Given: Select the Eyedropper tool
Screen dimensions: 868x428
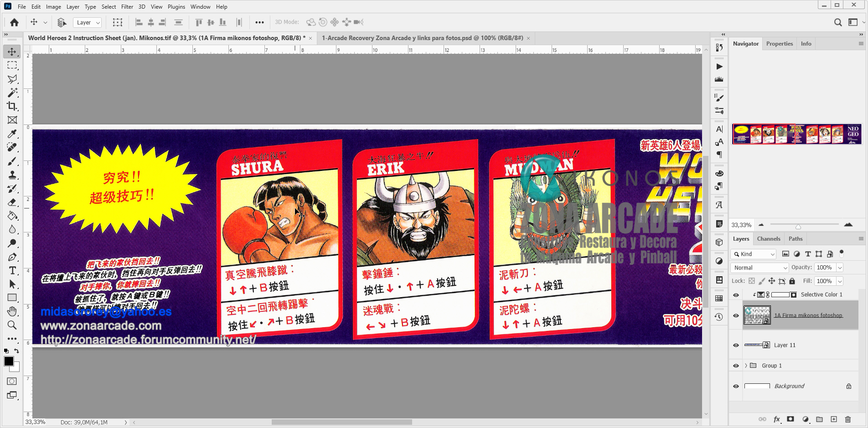Looking at the screenshot, I should 12,134.
